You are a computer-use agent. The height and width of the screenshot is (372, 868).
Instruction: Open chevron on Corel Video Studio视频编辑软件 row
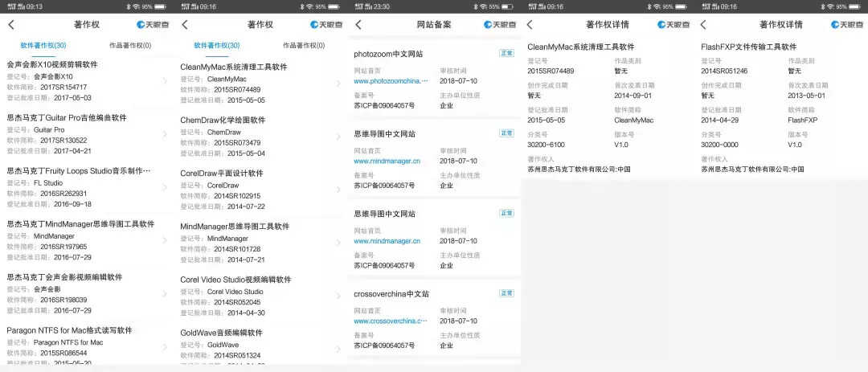tap(338, 296)
